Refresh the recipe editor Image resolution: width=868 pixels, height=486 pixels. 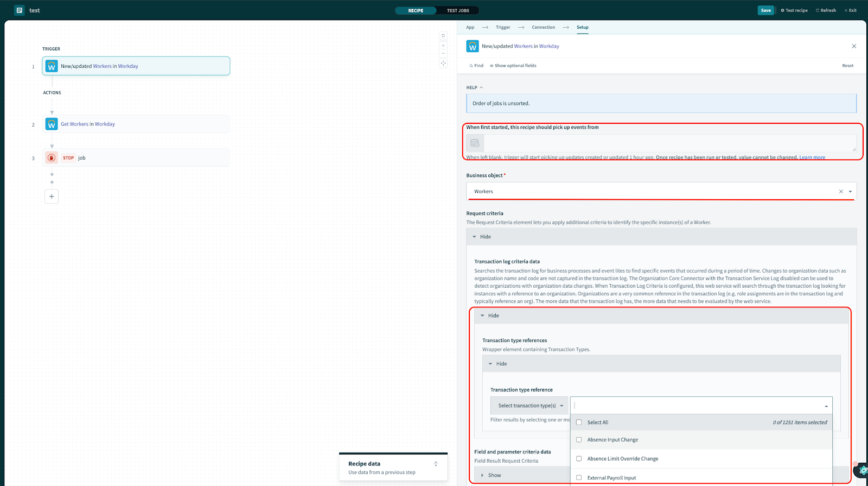pyautogui.click(x=826, y=10)
